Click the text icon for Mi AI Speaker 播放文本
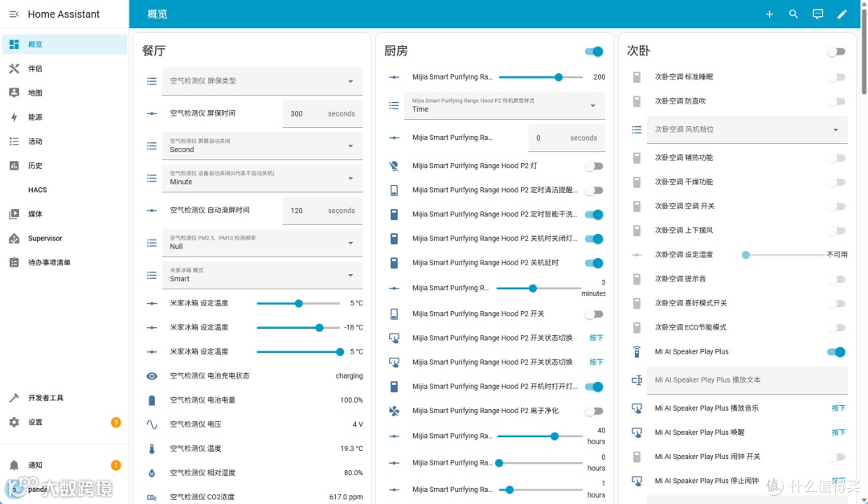Viewport: 868px width, 504px height. point(637,380)
